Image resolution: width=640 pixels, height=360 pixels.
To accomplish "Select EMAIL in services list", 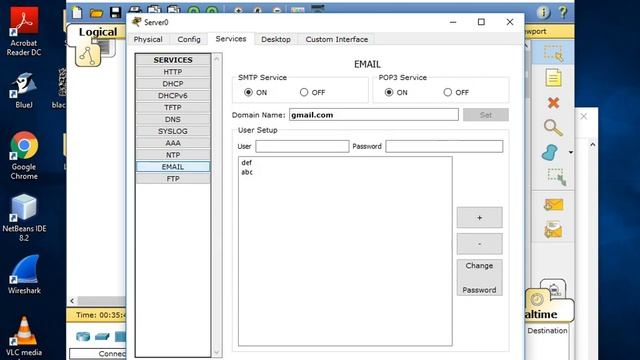I will point(173,167).
